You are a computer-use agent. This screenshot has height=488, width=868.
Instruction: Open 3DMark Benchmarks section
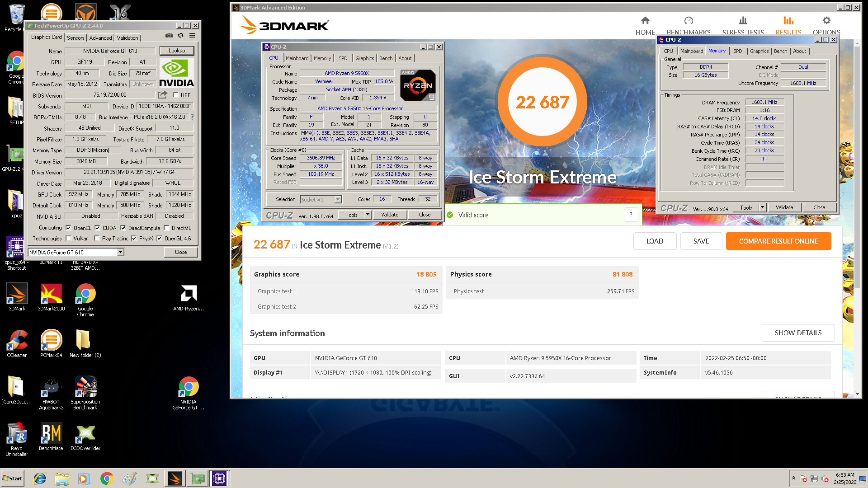pyautogui.click(x=689, y=26)
